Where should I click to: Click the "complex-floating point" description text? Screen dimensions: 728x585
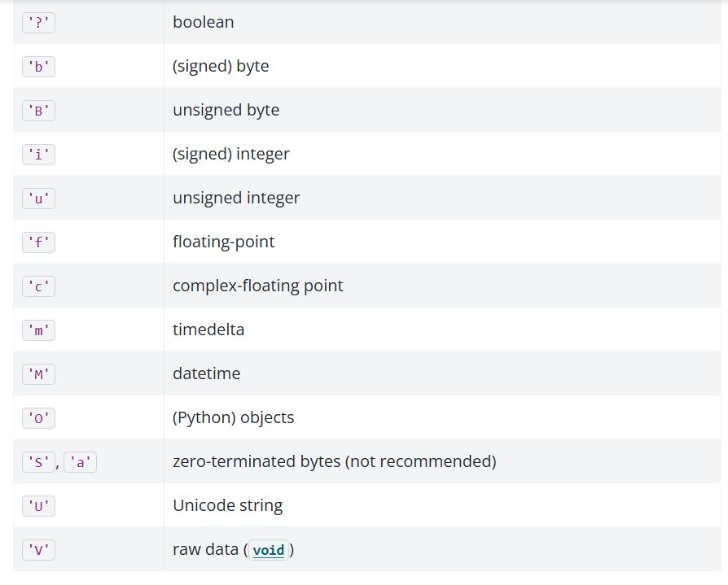[x=257, y=286]
